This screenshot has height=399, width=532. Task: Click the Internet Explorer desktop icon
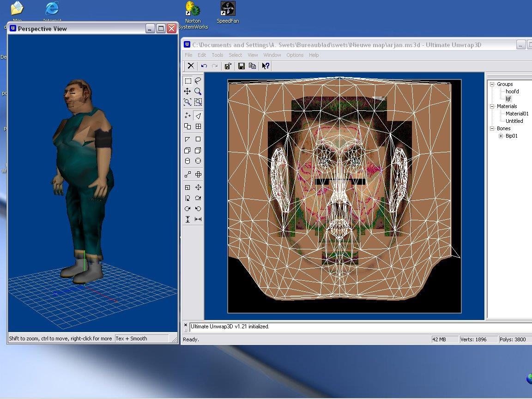pos(52,12)
